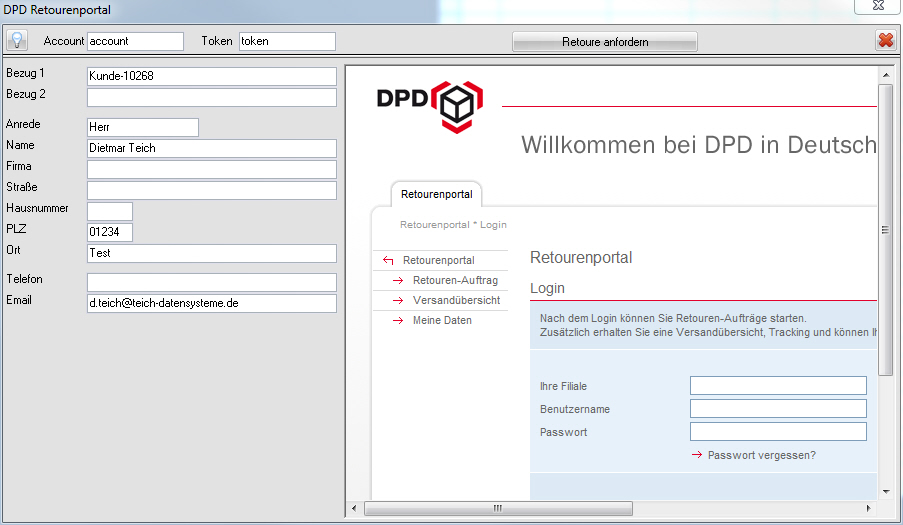
Task: Open the Retourenportal tab
Action: pyautogui.click(x=437, y=194)
